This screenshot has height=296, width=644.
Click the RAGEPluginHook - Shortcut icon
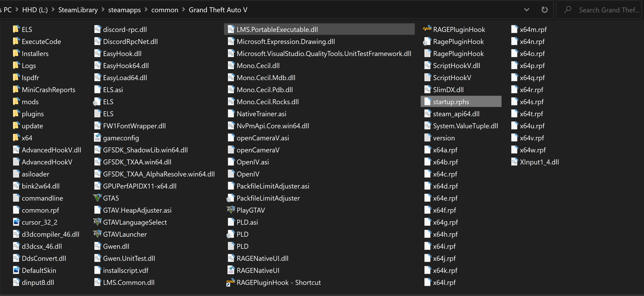(231, 282)
